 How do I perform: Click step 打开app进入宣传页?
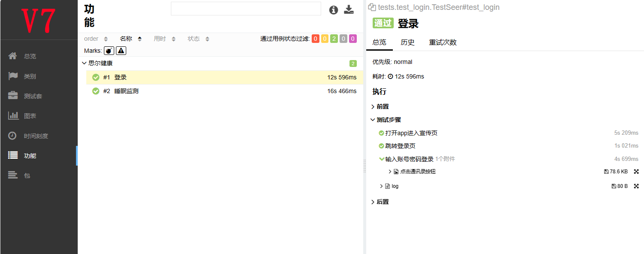tap(411, 133)
